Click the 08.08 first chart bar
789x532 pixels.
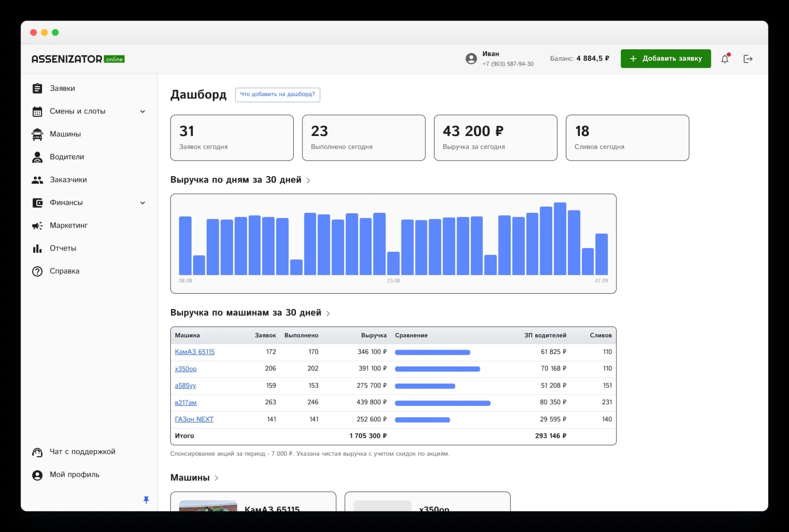coord(185,246)
